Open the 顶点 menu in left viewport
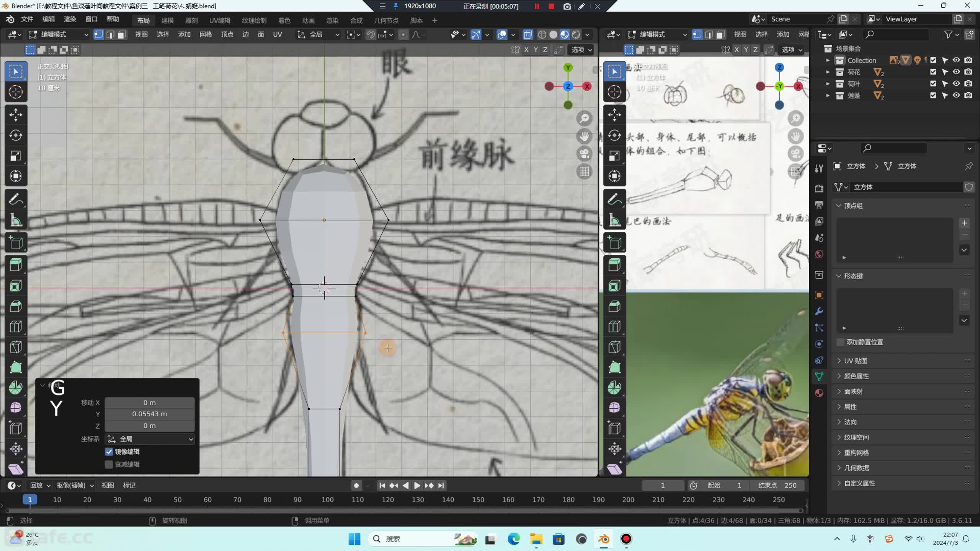The width and height of the screenshot is (980, 551). click(x=227, y=34)
